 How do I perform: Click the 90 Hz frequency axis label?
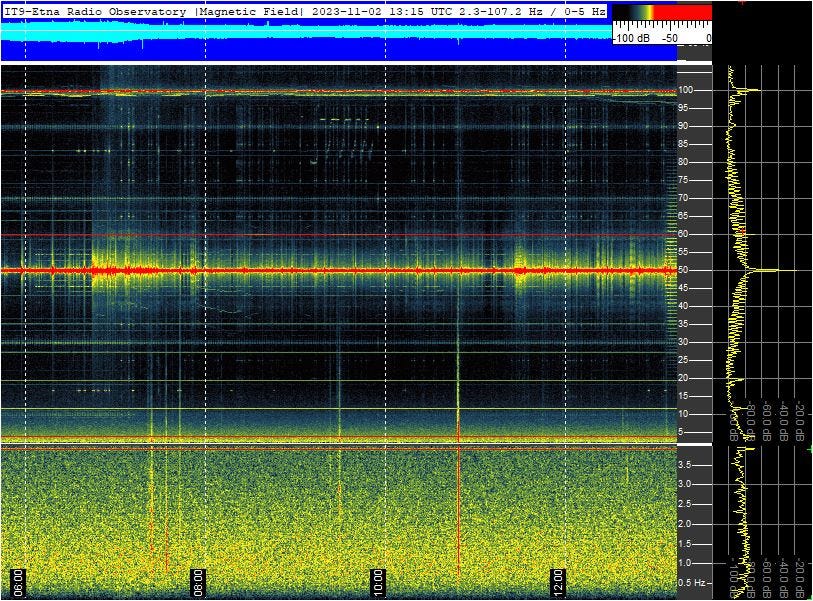683,125
